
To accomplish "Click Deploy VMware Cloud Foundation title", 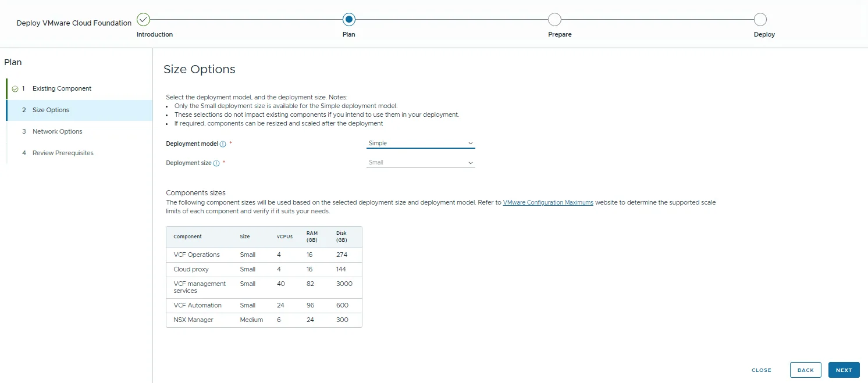I will tap(74, 23).
